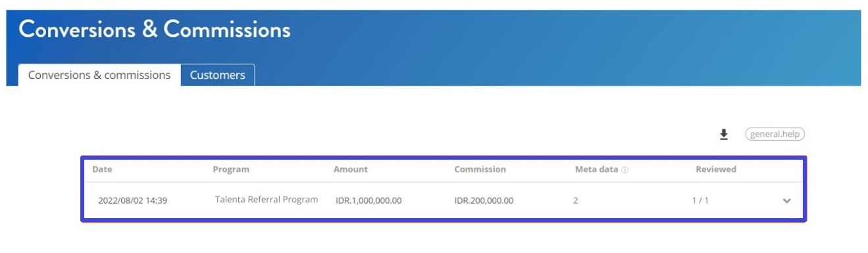Click the info icon beside Meta data
This screenshot has height=253, width=868.
click(x=625, y=170)
